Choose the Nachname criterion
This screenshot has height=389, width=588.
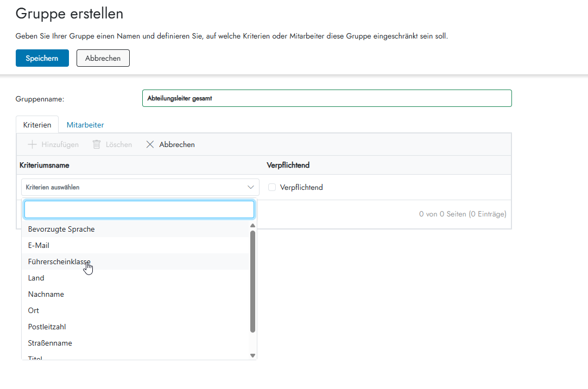pyautogui.click(x=46, y=294)
